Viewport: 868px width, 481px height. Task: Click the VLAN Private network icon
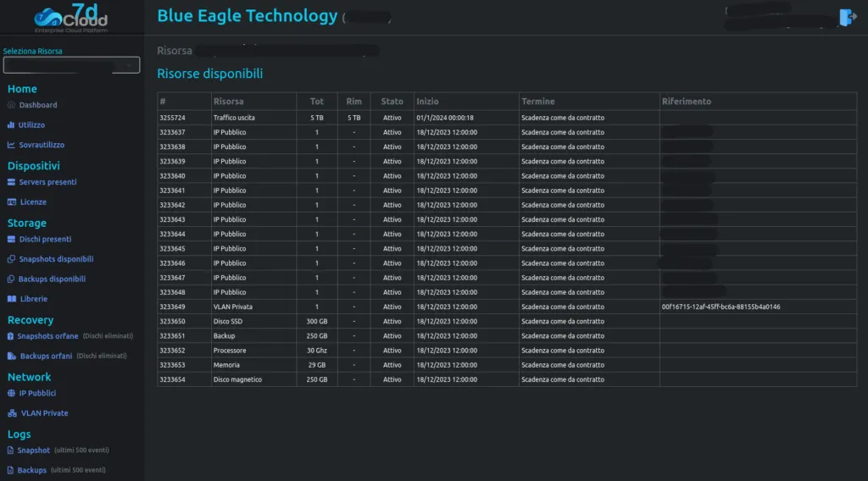click(12, 413)
